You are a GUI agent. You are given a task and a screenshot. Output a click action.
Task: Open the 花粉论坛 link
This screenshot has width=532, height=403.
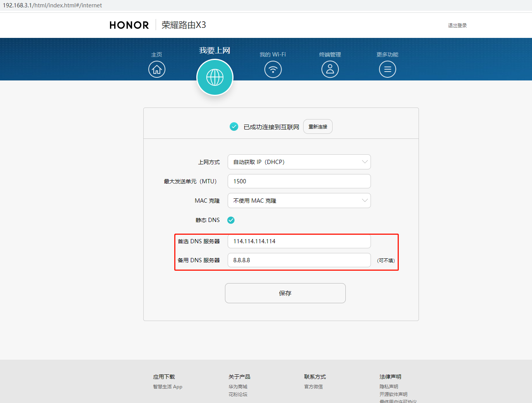point(238,394)
